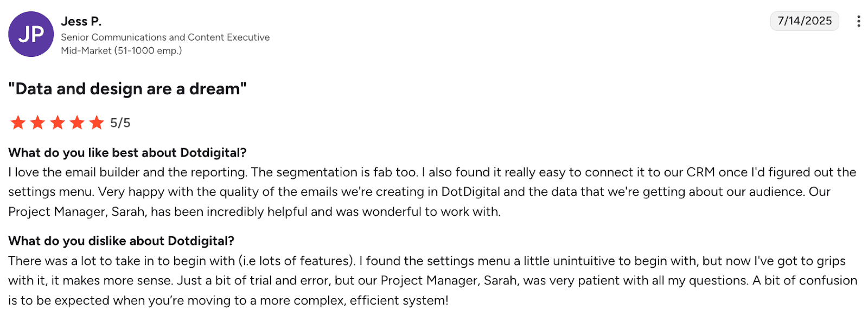Open reviewer profile name Jess P.
The image size is (868, 317).
pyautogui.click(x=81, y=21)
